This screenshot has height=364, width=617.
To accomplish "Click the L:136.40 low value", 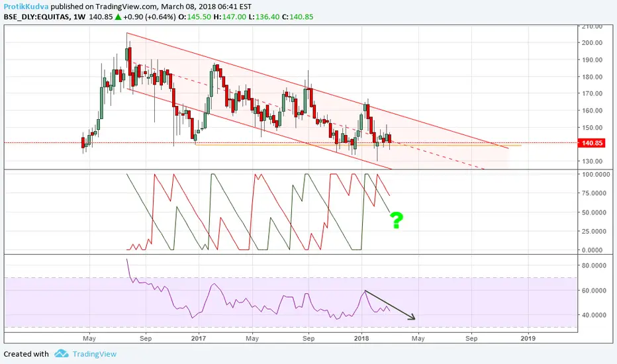I will pos(264,17).
